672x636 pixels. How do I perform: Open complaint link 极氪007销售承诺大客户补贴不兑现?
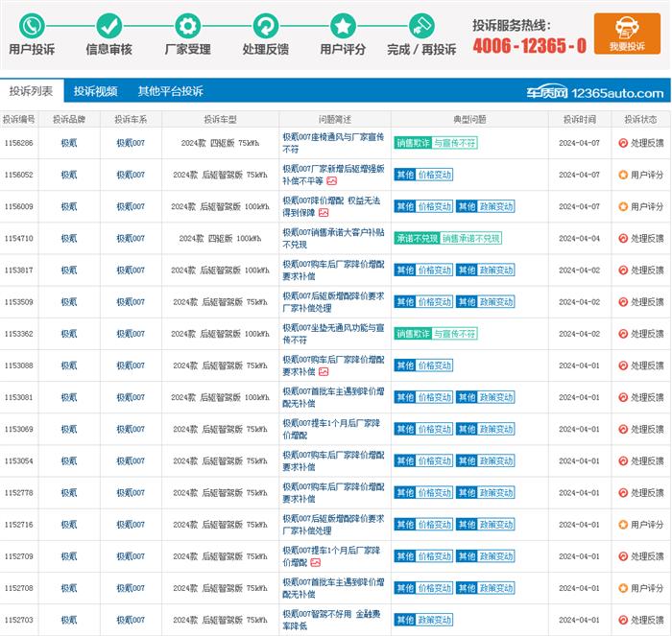pyautogui.click(x=333, y=239)
